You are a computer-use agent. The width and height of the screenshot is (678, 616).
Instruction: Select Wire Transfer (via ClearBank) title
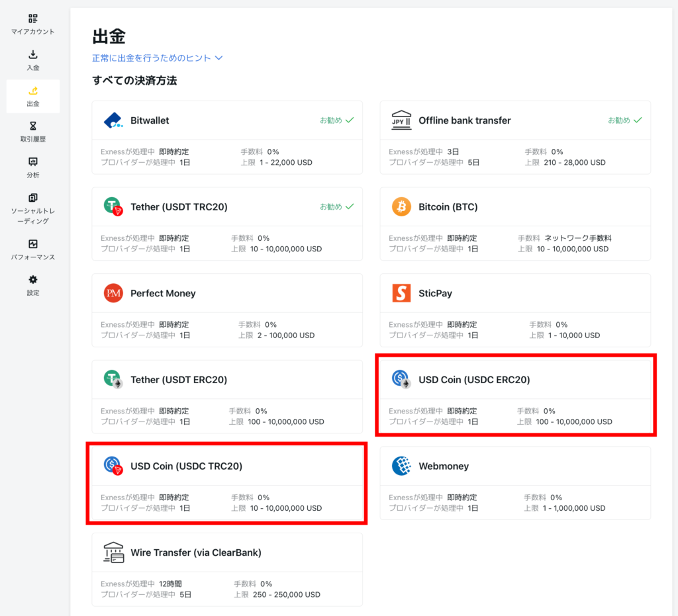click(x=196, y=552)
